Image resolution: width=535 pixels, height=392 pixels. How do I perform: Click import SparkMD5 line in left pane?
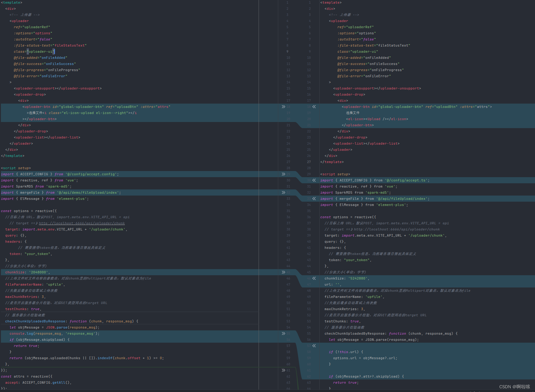[x=36, y=186]
